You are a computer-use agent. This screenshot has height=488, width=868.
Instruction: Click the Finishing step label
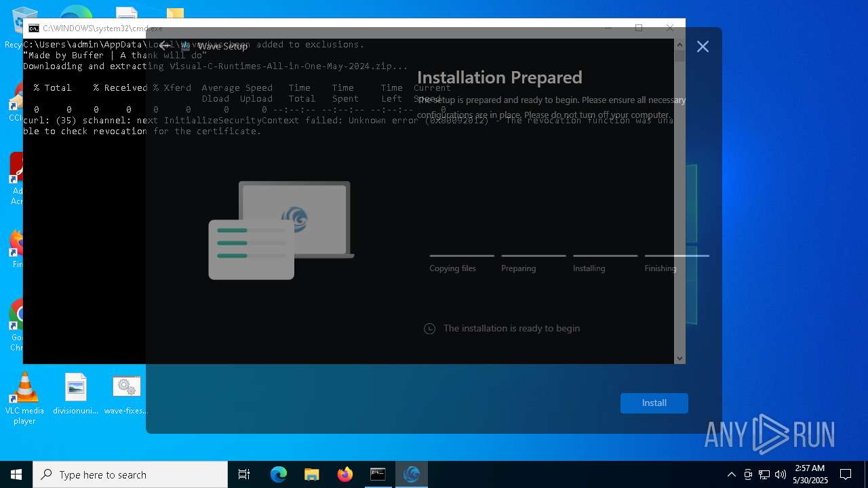point(660,268)
